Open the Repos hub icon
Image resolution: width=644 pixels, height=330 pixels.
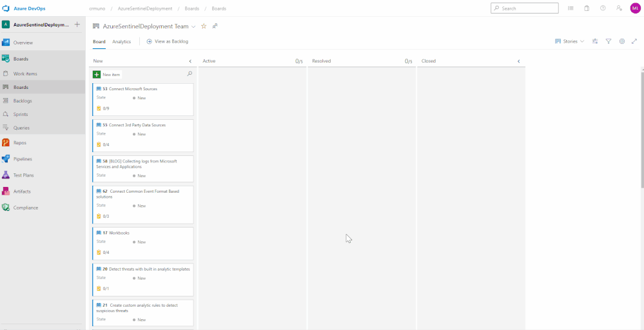tap(6, 143)
